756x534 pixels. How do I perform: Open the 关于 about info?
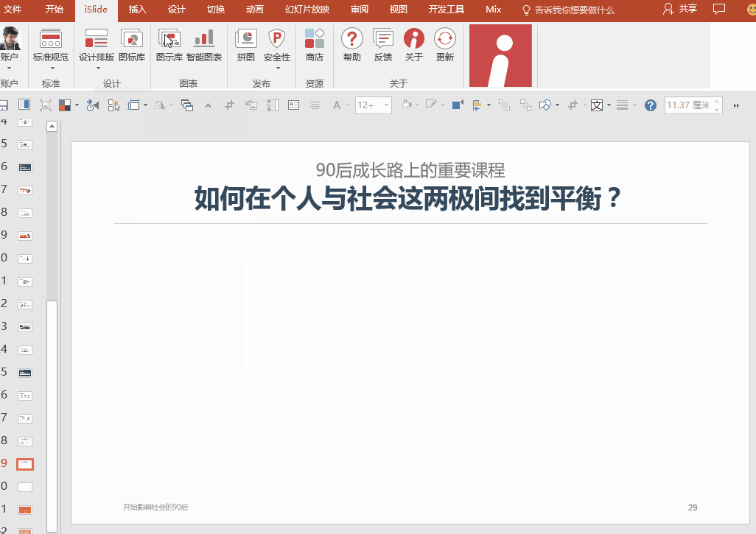coord(413,45)
